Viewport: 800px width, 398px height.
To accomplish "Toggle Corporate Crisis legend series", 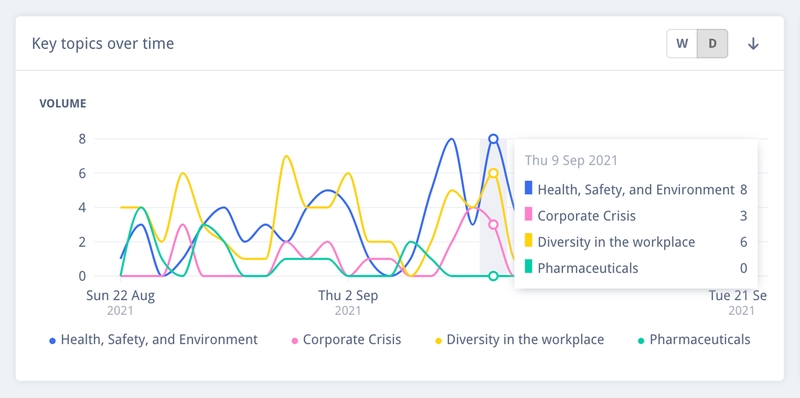I will click(x=346, y=340).
